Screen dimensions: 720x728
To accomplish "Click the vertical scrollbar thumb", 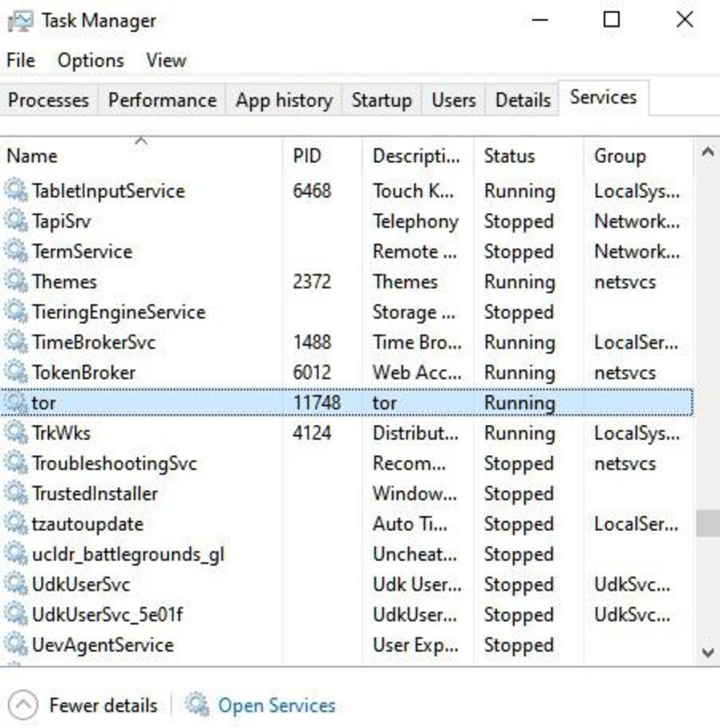I will coord(708,523).
